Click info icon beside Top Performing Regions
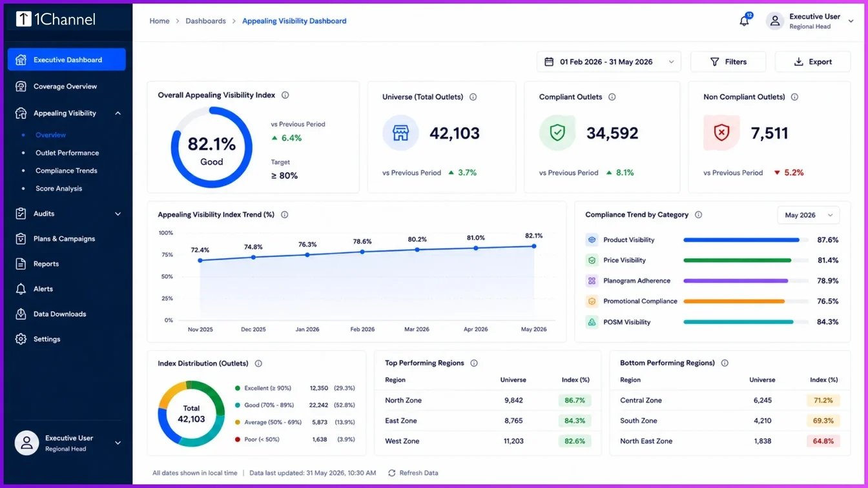The height and width of the screenshot is (488, 868). (x=474, y=363)
